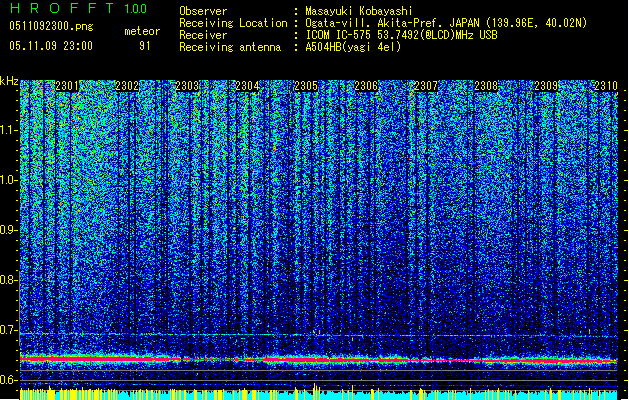Click the 2305 time marker
Screen dimensions: 629x400
(x=306, y=86)
